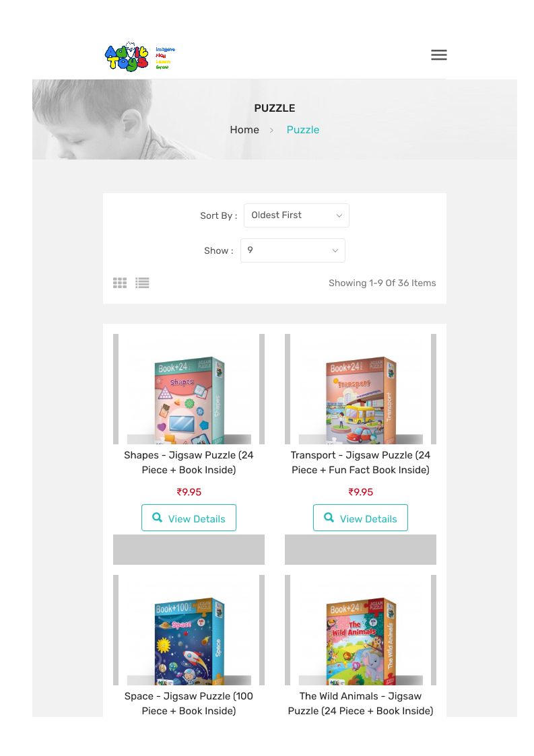The height and width of the screenshot is (756, 534).
Task: Click magnifier icon in Shapes View Details
Action: [158, 517]
